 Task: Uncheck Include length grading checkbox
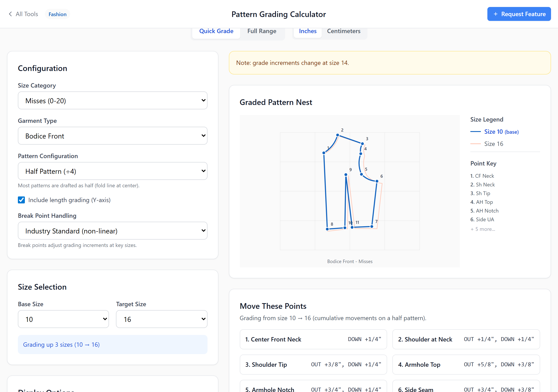click(21, 200)
